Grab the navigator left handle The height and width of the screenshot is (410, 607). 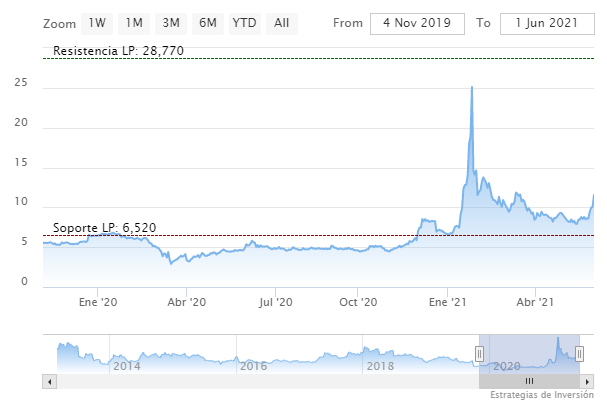tap(479, 353)
